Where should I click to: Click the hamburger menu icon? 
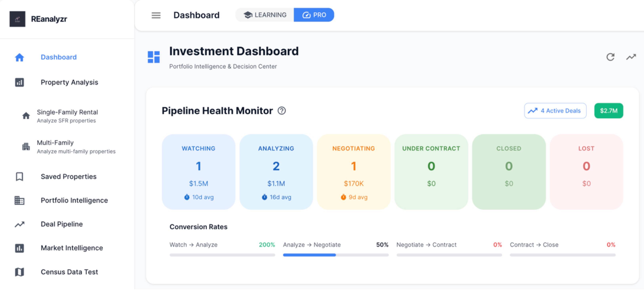pyautogui.click(x=156, y=15)
